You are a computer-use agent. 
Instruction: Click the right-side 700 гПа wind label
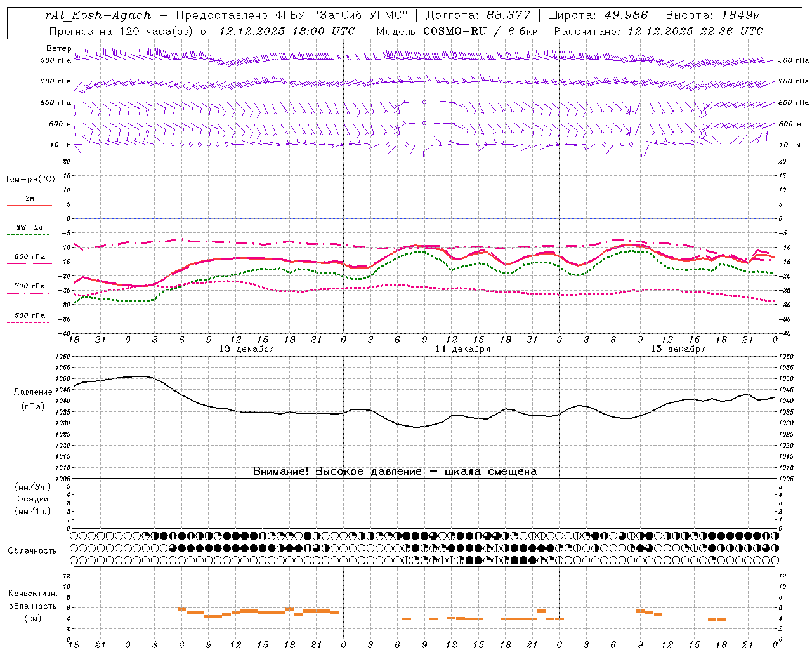[x=794, y=81]
